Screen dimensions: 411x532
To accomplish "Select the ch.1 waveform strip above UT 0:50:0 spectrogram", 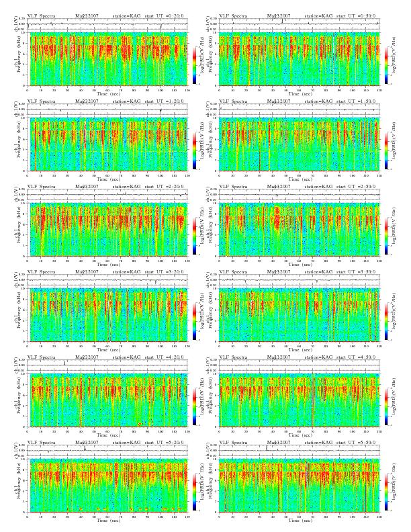I will pos(299,24).
